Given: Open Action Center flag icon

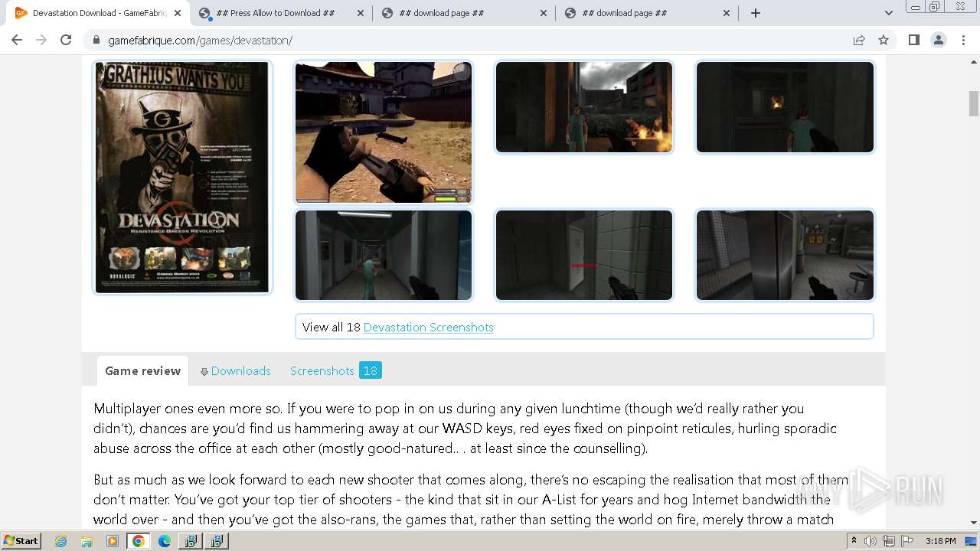Looking at the screenshot, I should 907,541.
